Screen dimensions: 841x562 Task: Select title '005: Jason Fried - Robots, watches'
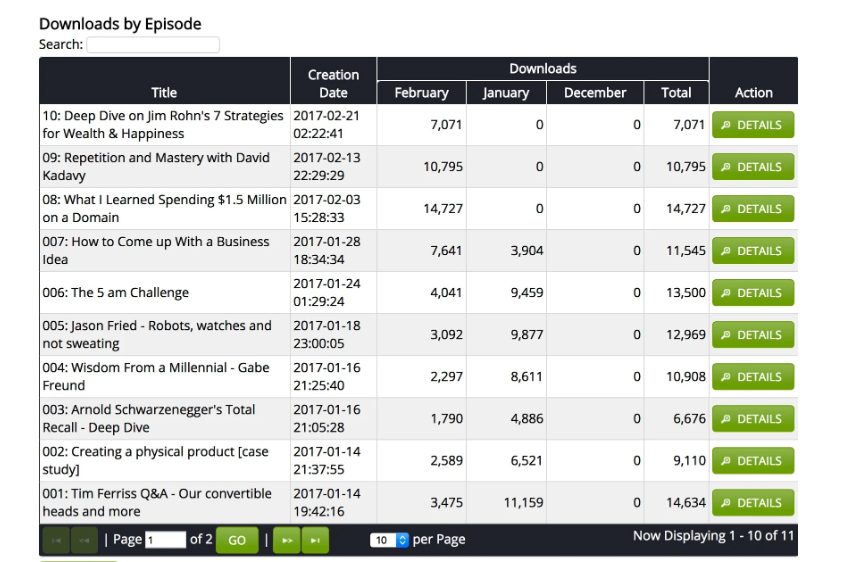(157, 335)
